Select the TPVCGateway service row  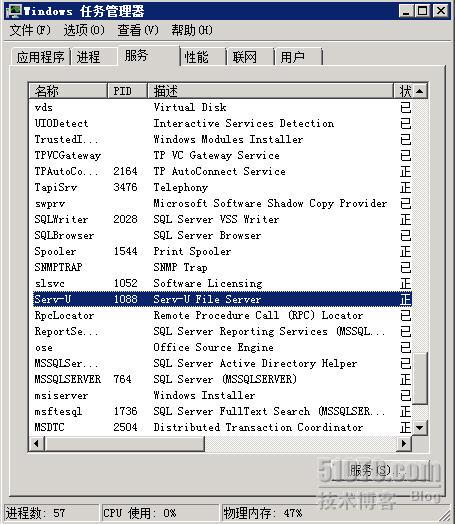point(220,155)
